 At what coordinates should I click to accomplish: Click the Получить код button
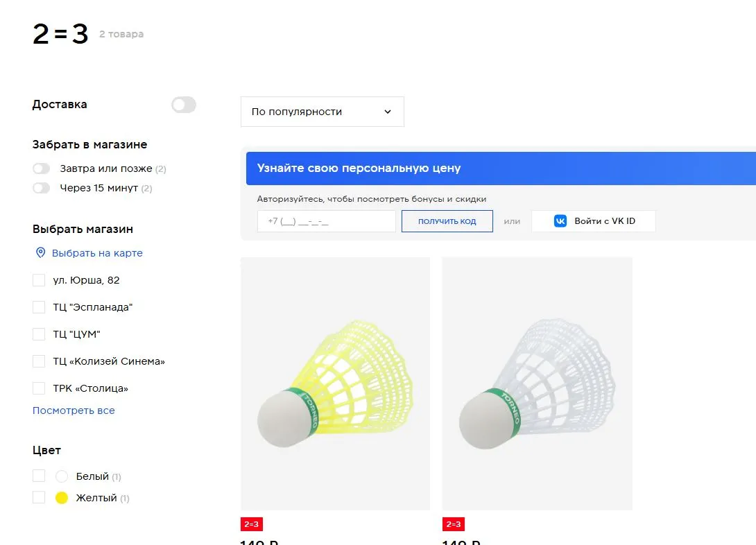(447, 221)
